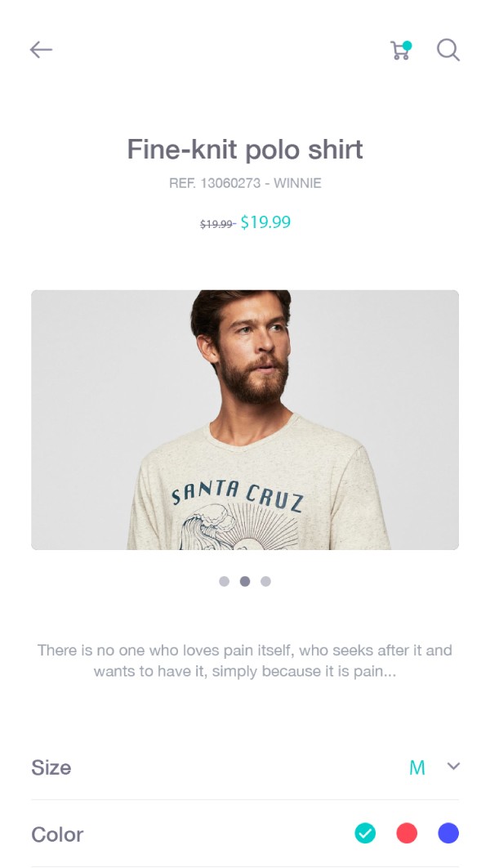Tap the Santa Cruz shirt photo

(245, 420)
